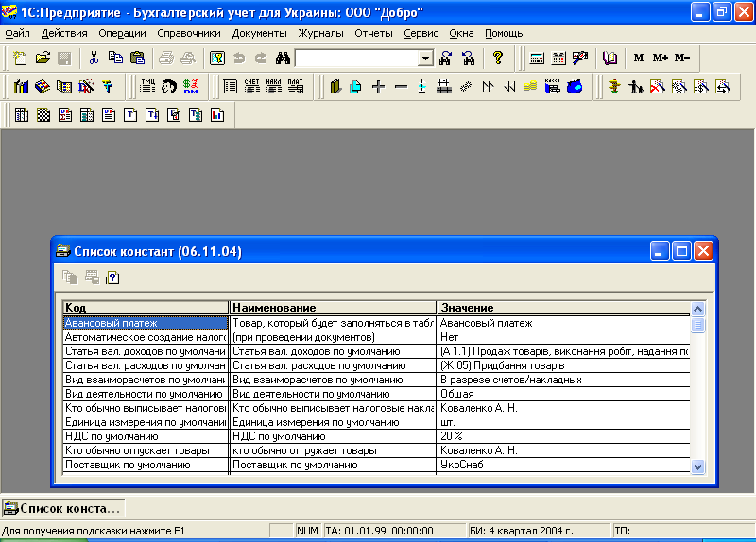
Task: Click the M- memory subtract button
Action: point(681,59)
